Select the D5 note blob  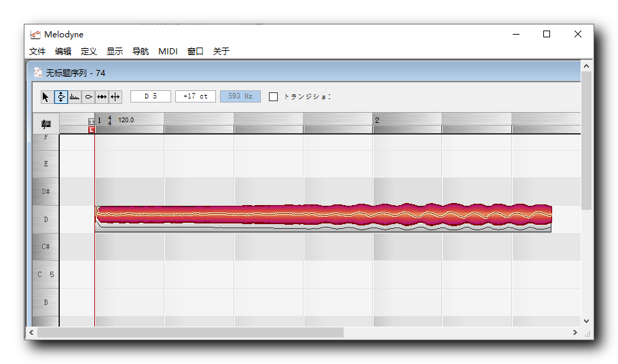pos(323,216)
